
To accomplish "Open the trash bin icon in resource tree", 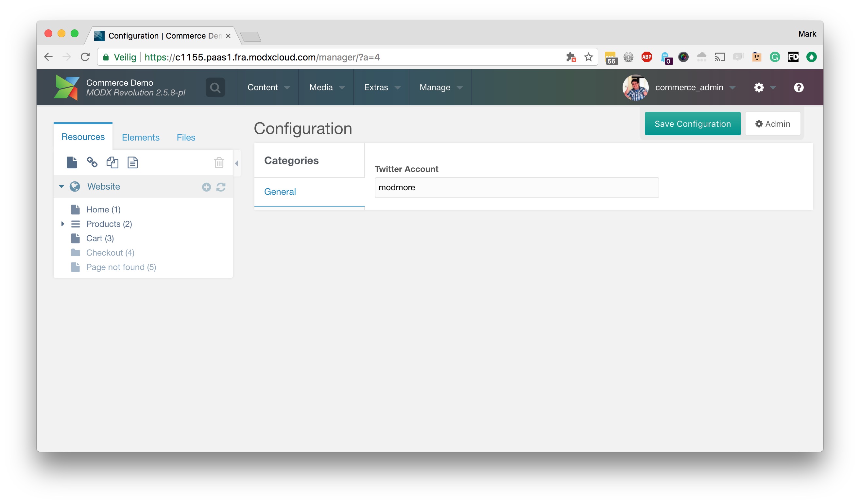I will 219,163.
